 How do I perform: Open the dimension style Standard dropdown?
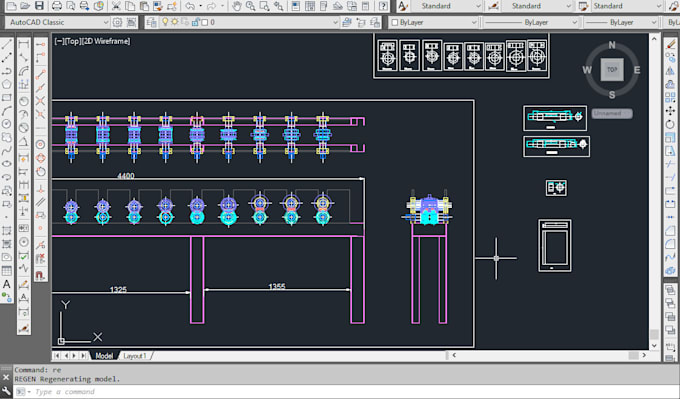536,6
